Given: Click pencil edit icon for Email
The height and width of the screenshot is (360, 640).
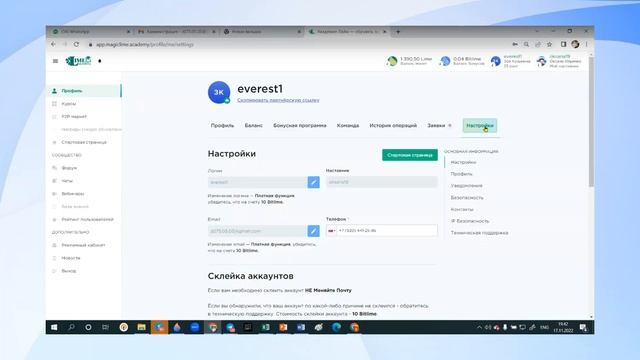Looking at the screenshot, I should coord(313,231).
